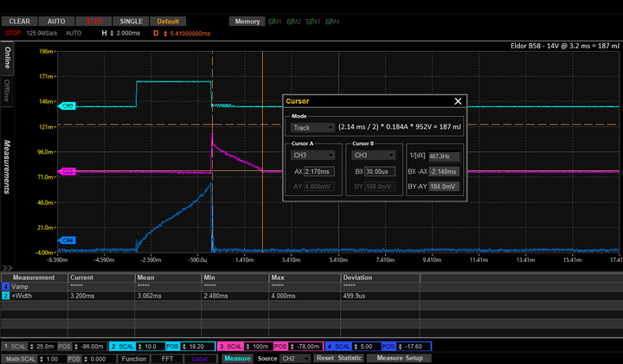Open the Measurements side tab

point(7,166)
